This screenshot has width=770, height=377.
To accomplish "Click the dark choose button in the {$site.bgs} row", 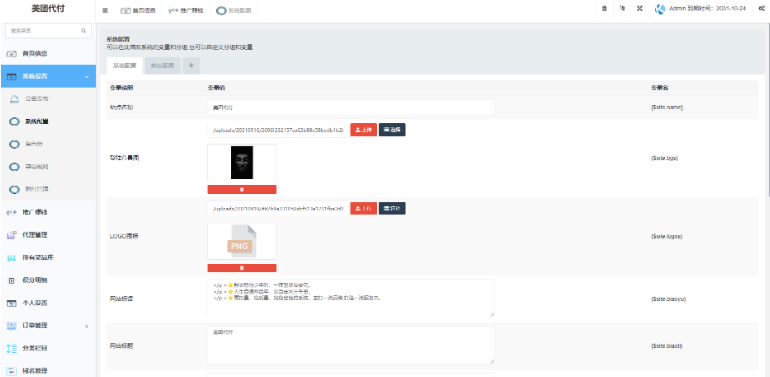I will pos(392,130).
